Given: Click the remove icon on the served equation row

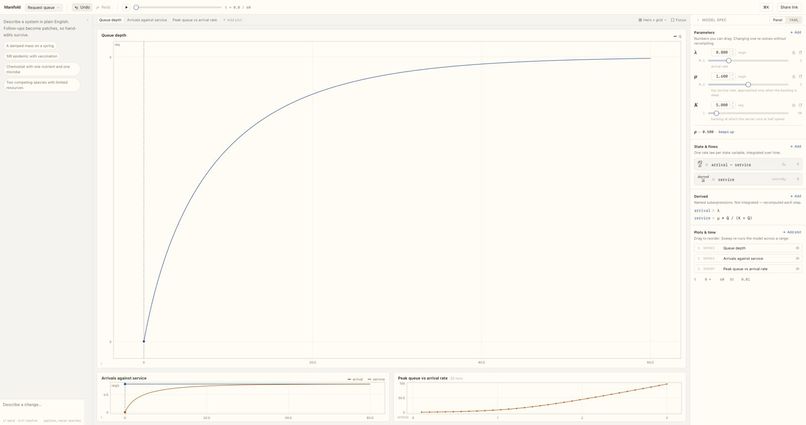Looking at the screenshot, I should click(x=798, y=179).
